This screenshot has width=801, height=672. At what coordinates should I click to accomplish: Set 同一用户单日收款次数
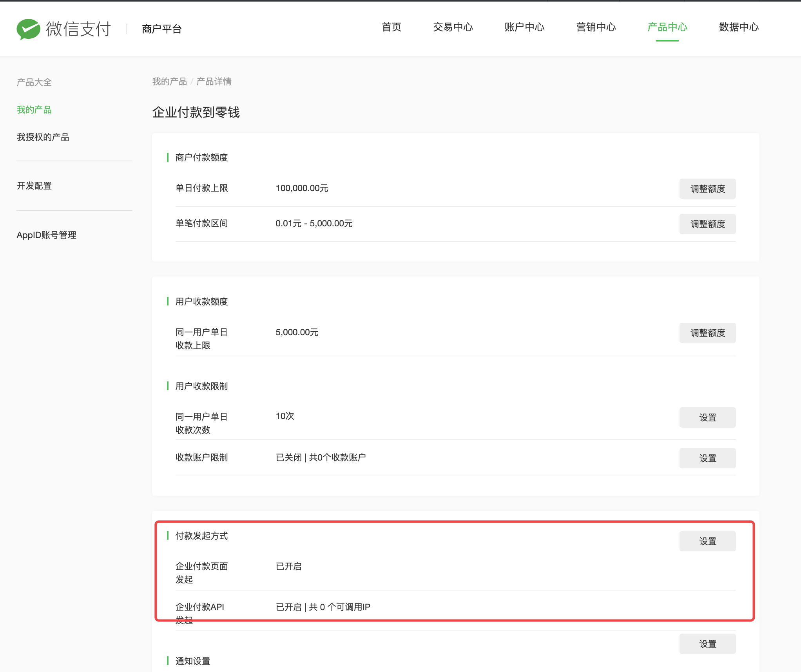707,417
